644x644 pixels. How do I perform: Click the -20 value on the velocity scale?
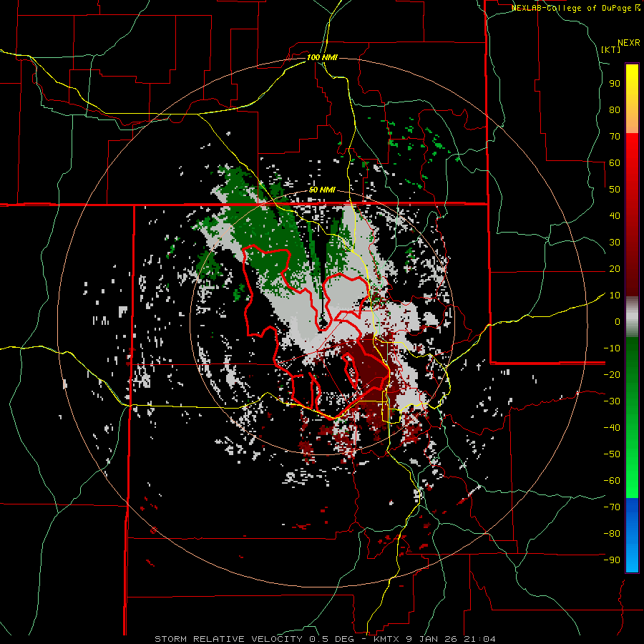coord(612,375)
